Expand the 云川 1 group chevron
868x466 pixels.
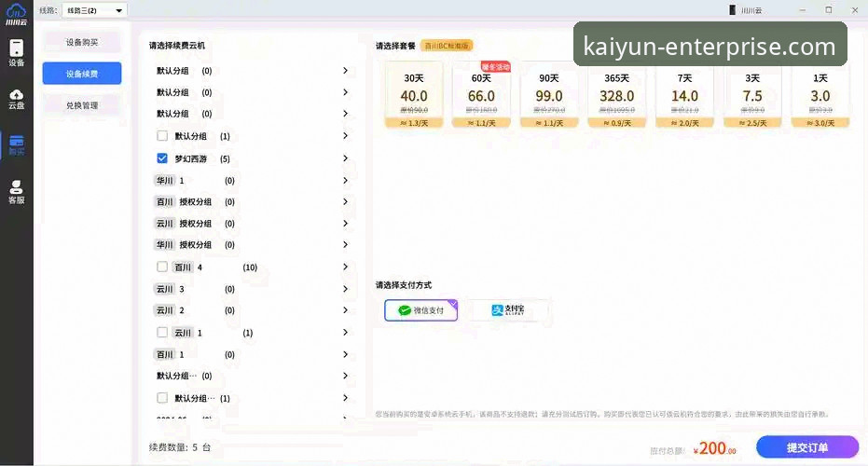point(345,332)
